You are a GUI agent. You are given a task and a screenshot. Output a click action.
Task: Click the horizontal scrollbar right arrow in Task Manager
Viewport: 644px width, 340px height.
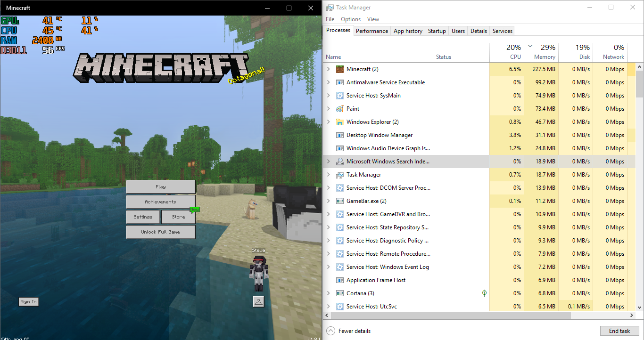[632, 316]
